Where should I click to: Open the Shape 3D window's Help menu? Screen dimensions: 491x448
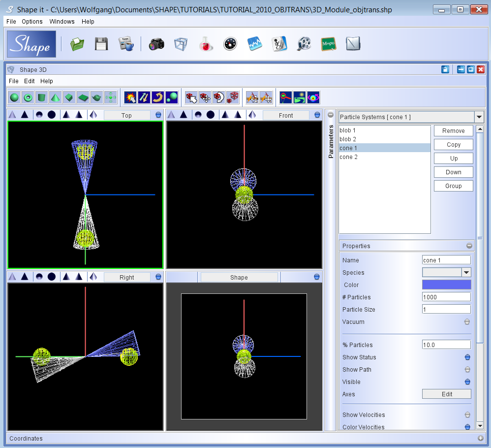coord(47,81)
